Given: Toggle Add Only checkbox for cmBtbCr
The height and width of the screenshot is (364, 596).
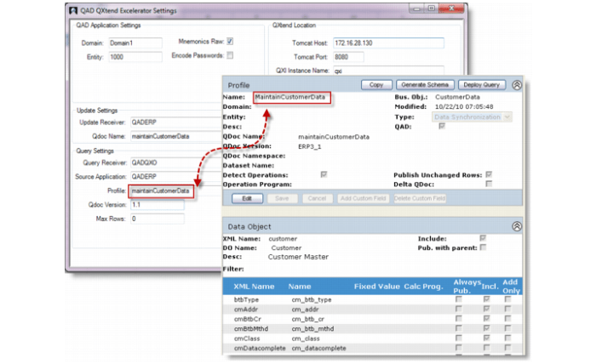Looking at the screenshot, I should [x=507, y=319].
